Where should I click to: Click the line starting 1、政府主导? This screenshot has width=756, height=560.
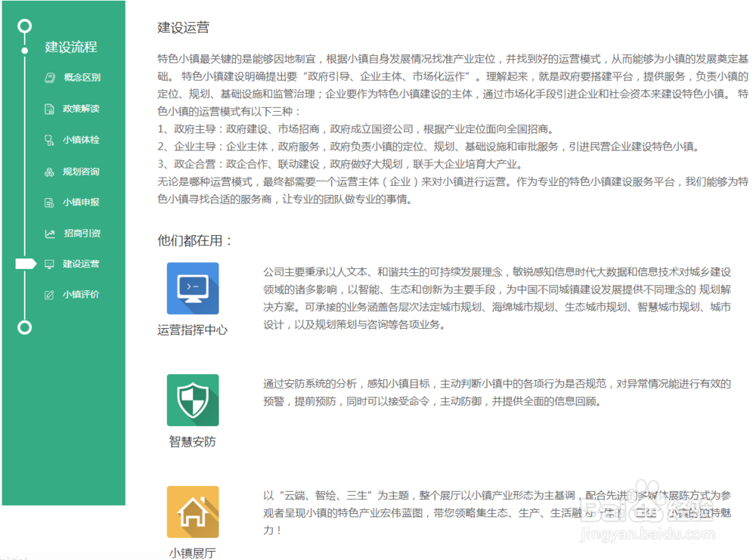coord(356,129)
